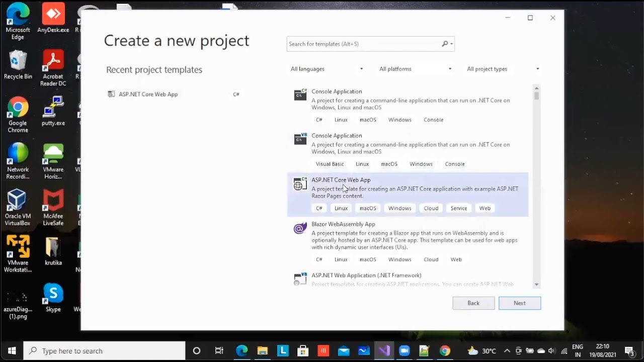Screen dimensions: 644x362
Task: Click the Next button
Action: 520,303
